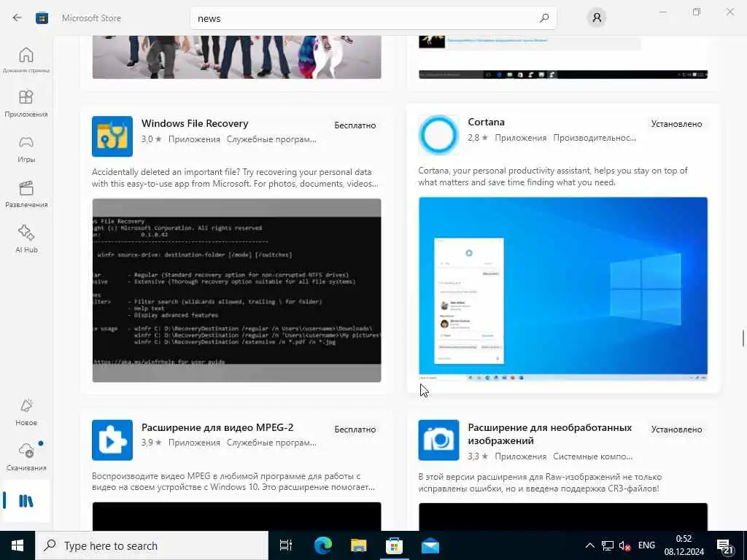The height and width of the screenshot is (560, 747).
Task: Click Cortana description text
Action: 553,176
